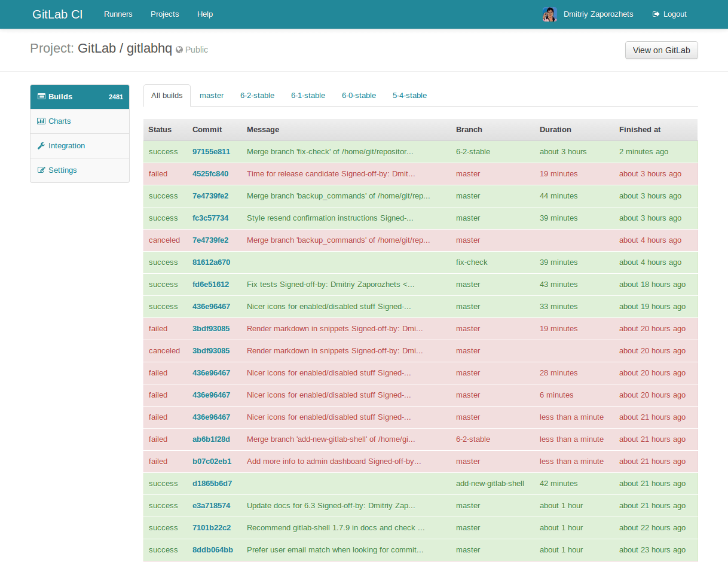Open commit 97155e811
728x562 pixels.
pos(211,152)
